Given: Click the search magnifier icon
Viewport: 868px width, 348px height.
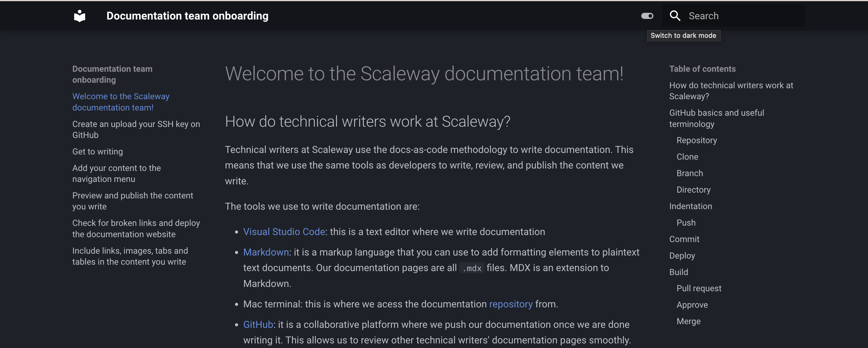Looking at the screenshot, I should (x=675, y=16).
